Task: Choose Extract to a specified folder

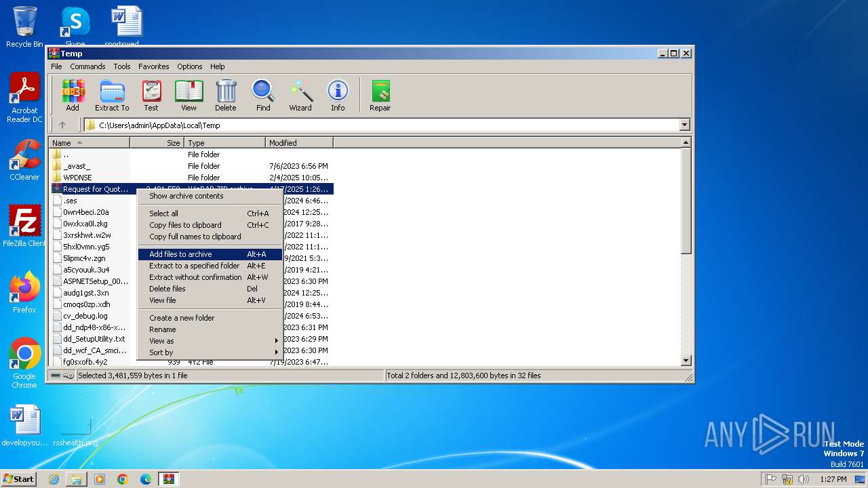Action: tap(210, 266)
